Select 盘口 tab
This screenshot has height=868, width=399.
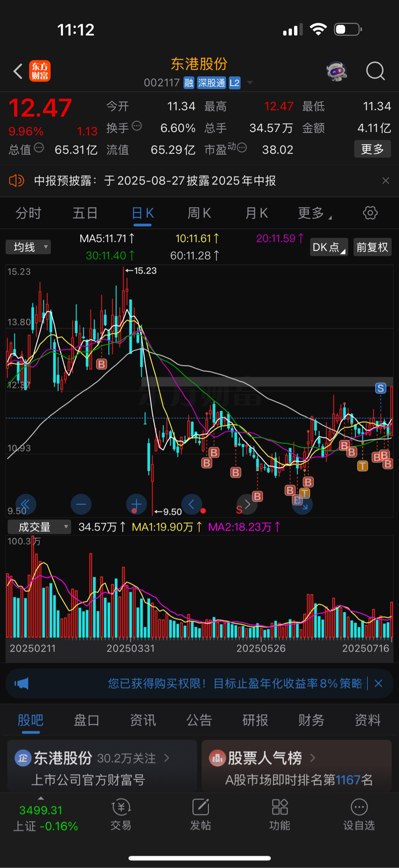coord(87,720)
